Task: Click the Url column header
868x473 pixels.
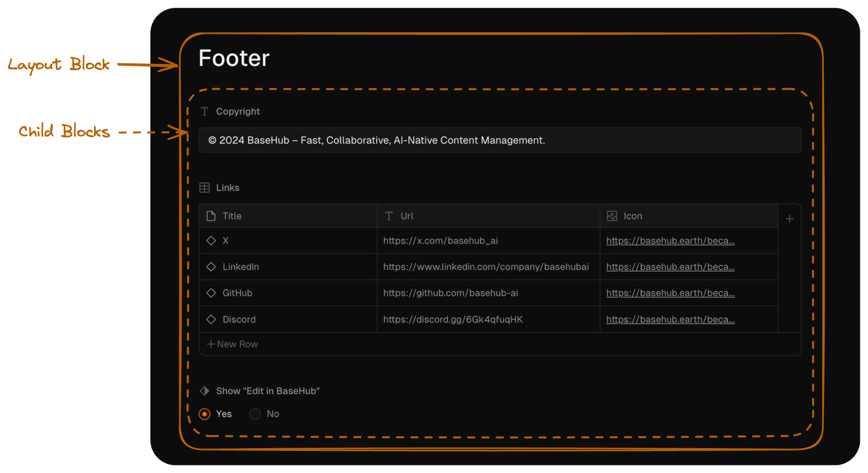Action: [x=488, y=216]
